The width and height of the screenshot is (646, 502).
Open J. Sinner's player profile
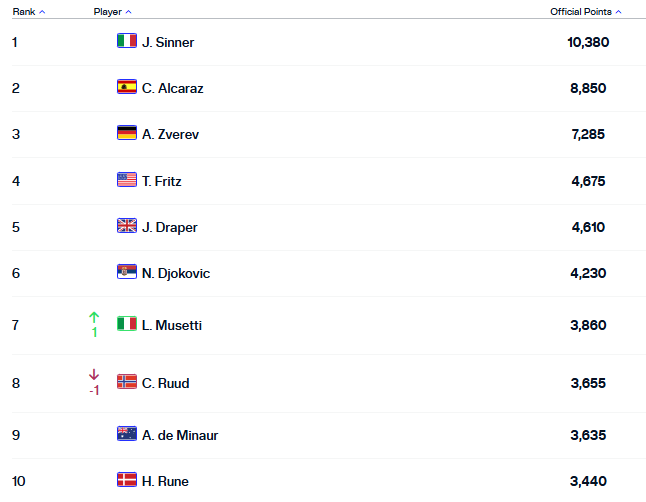pyautogui.click(x=168, y=42)
